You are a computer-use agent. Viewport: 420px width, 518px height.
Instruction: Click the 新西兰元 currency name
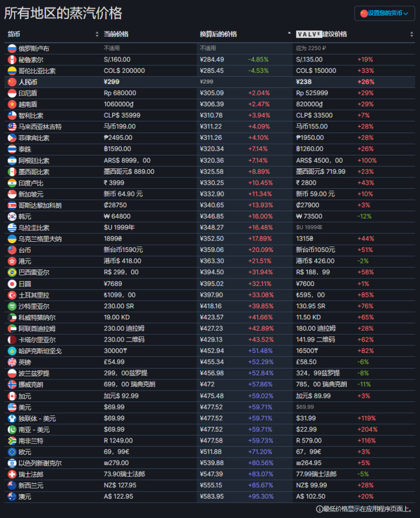(31, 485)
